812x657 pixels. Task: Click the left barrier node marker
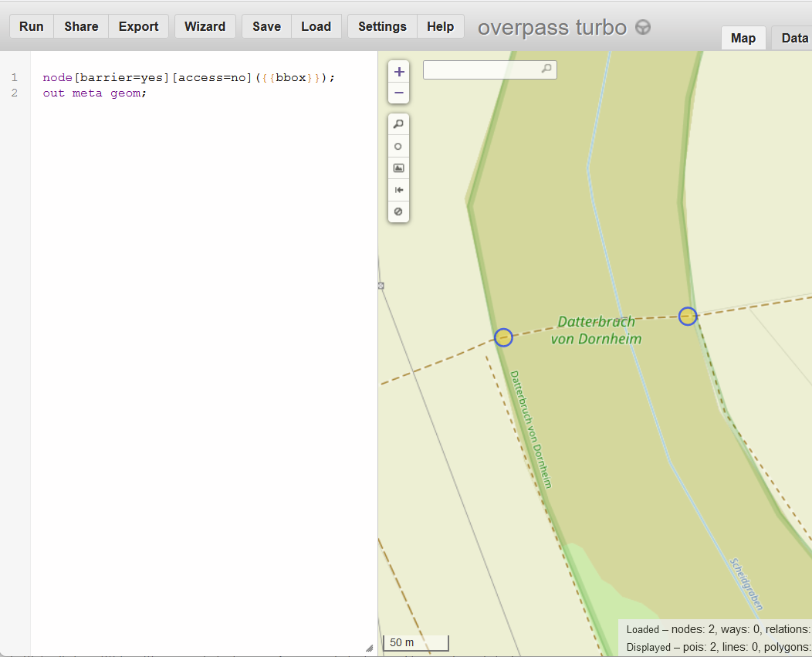click(503, 337)
